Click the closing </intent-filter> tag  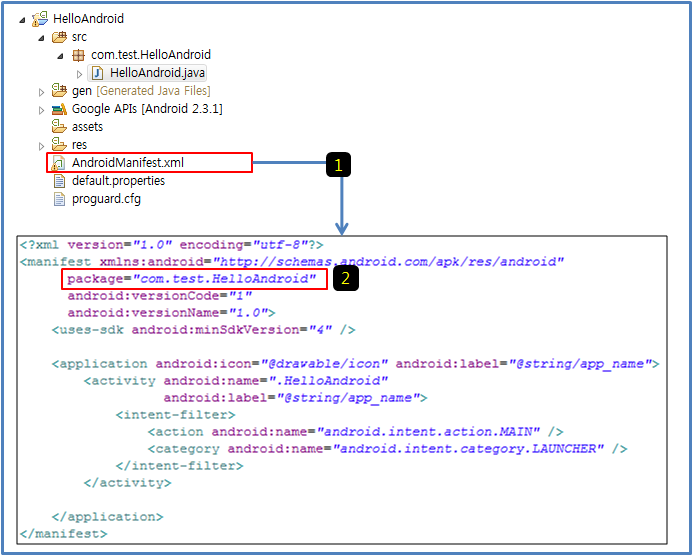[x=179, y=466]
